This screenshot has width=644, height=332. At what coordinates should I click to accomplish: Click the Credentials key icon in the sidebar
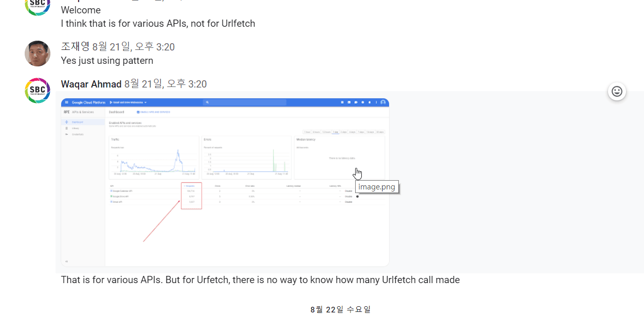pos(67,134)
